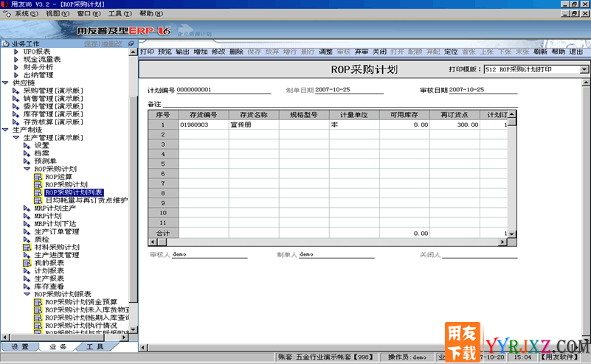
Task: Switch to the 设置 bottom tab
Action: pos(20,347)
